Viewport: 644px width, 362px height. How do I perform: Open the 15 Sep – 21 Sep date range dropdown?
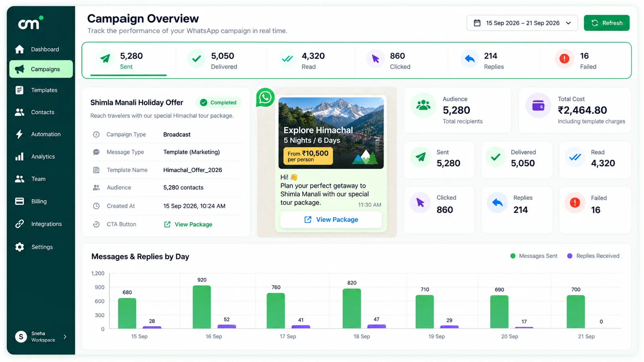pyautogui.click(x=522, y=23)
